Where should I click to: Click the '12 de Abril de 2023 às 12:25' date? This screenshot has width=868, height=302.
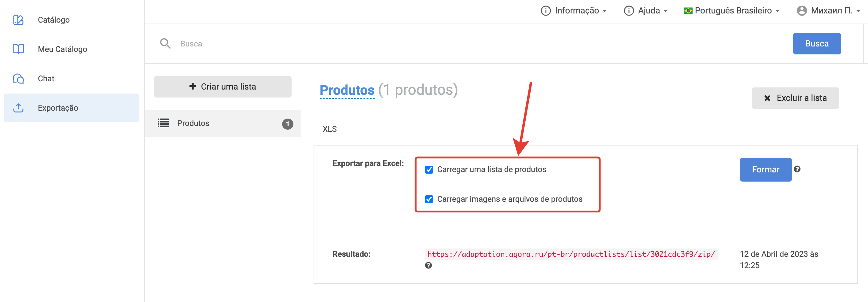pos(779,260)
